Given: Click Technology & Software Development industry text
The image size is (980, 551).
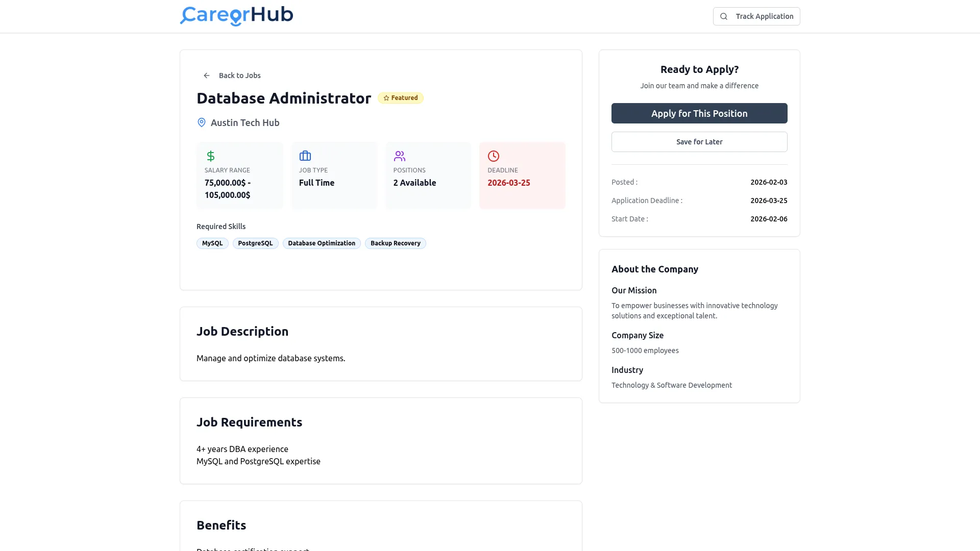Looking at the screenshot, I should click(672, 385).
